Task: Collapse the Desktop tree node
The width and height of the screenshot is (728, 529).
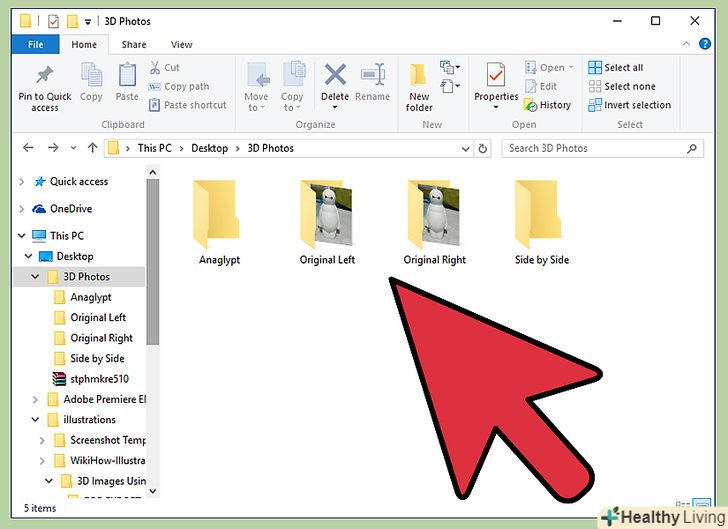Action: click(28, 256)
